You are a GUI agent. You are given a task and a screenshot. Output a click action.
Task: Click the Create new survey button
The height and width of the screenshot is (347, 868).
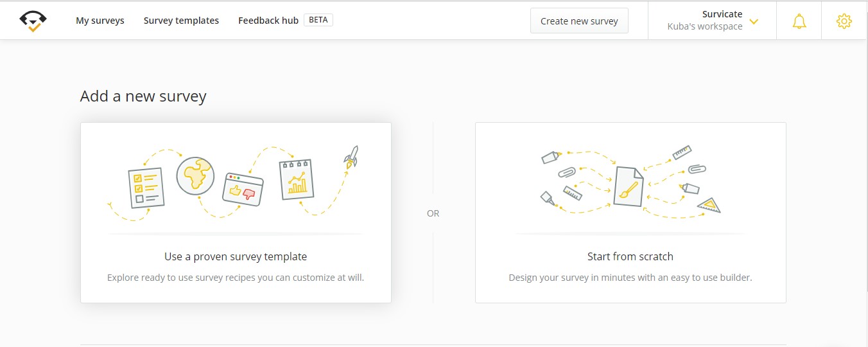coord(579,21)
